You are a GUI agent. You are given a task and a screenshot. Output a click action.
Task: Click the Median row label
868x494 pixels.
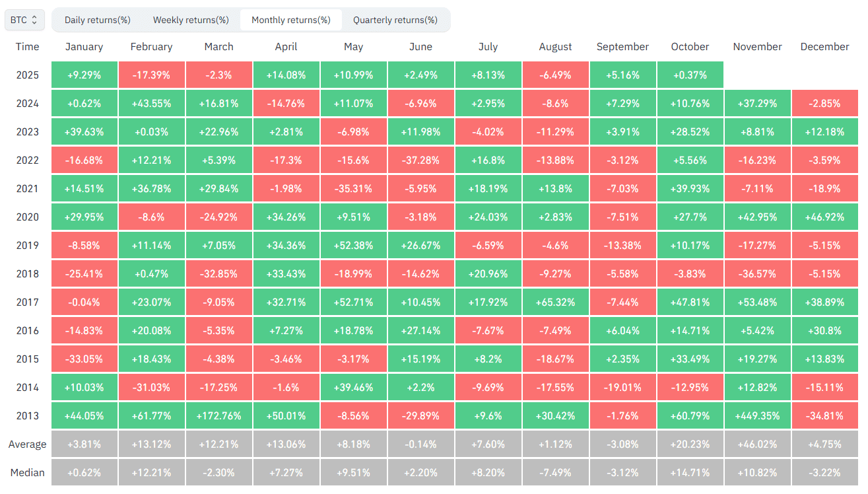(x=28, y=473)
